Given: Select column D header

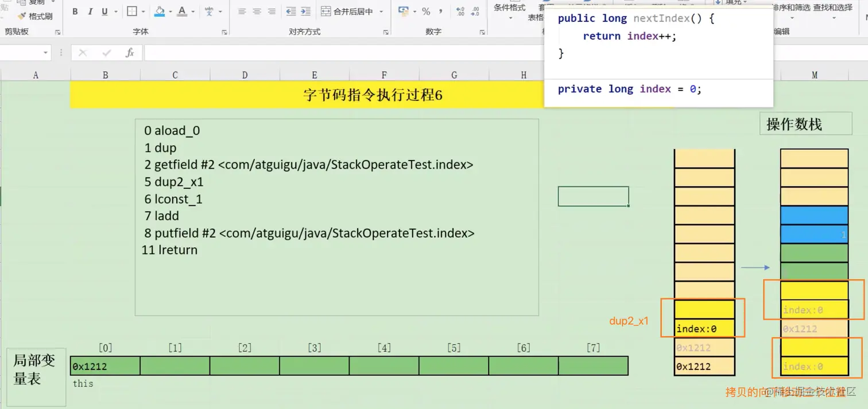Looking at the screenshot, I should tap(245, 75).
